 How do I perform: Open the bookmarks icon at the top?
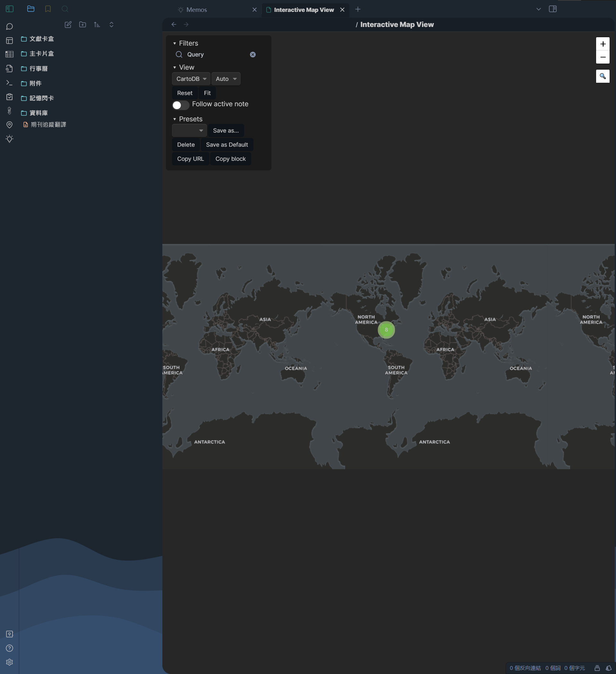pyautogui.click(x=48, y=9)
